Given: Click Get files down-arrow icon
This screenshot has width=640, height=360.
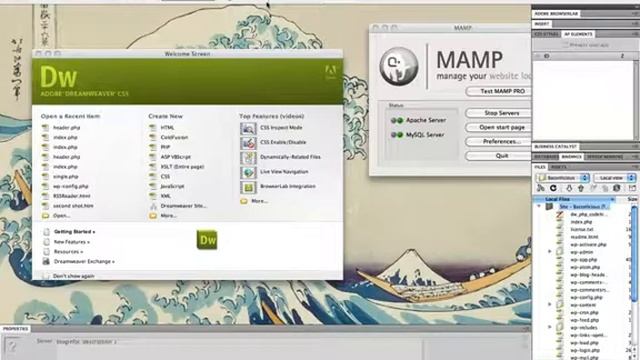Looking at the screenshot, I should [x=569, y=188].
